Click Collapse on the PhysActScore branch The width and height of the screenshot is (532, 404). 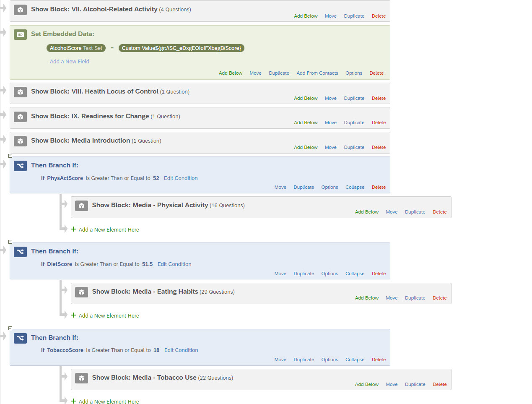point(355,188)
